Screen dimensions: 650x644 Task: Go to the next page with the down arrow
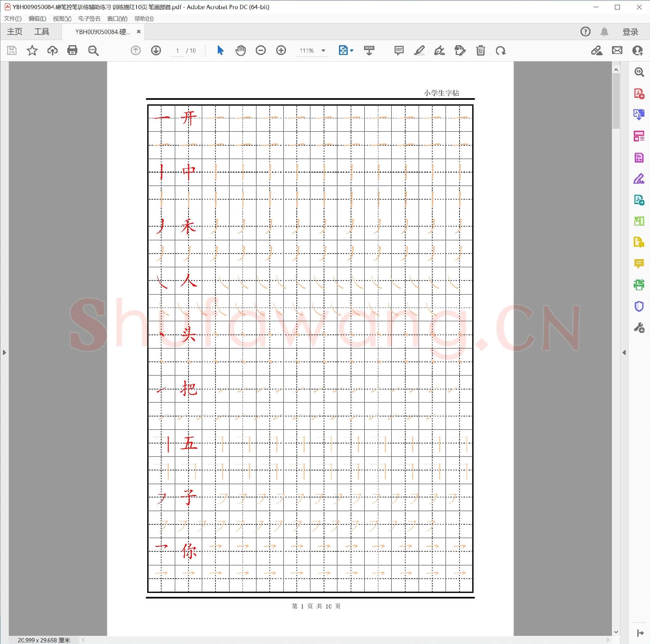click(156, 50)
